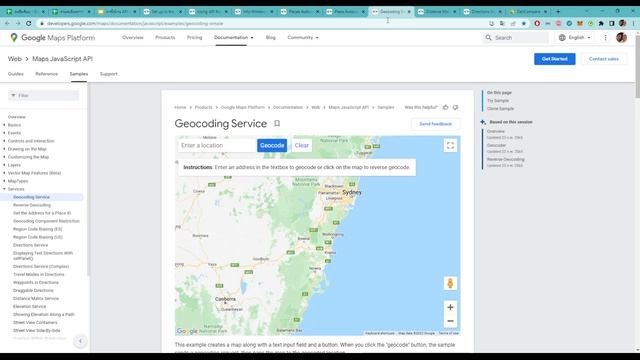
Task: Click the thumbs down not helpful icon
Action: tap(456, 107)
